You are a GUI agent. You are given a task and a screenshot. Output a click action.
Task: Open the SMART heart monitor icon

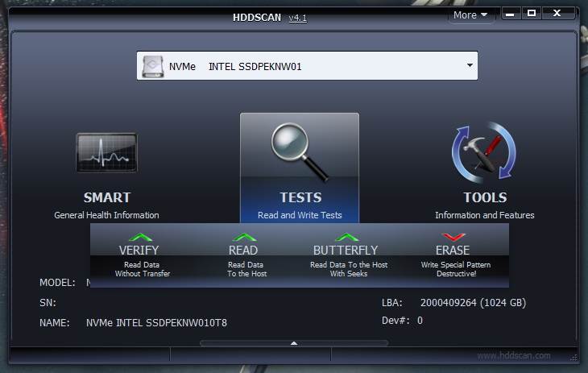106,153
